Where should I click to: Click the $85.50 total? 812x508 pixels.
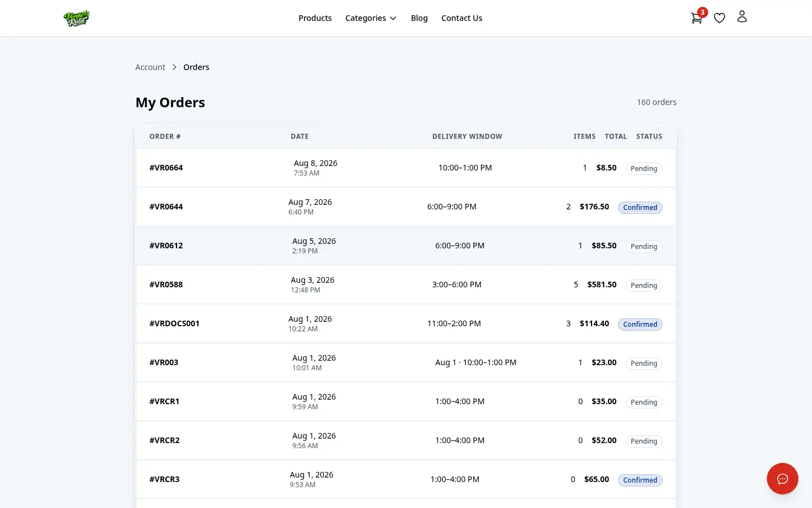[604, 246]
